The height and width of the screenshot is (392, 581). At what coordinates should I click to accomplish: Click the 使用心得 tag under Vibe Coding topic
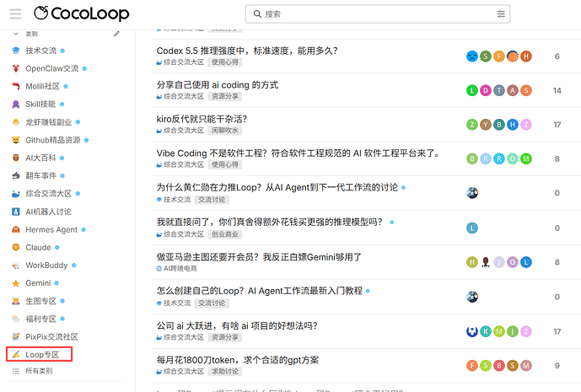(225, 164)
